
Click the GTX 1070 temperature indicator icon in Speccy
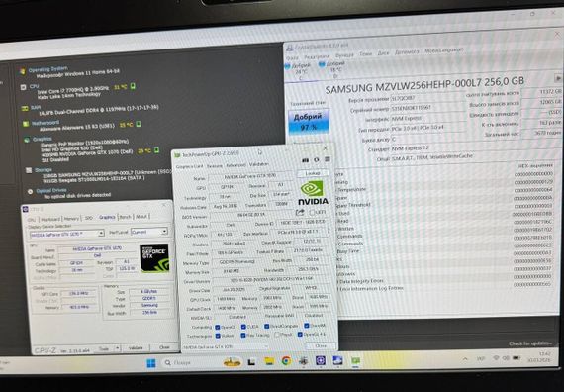tap(156, 150)
